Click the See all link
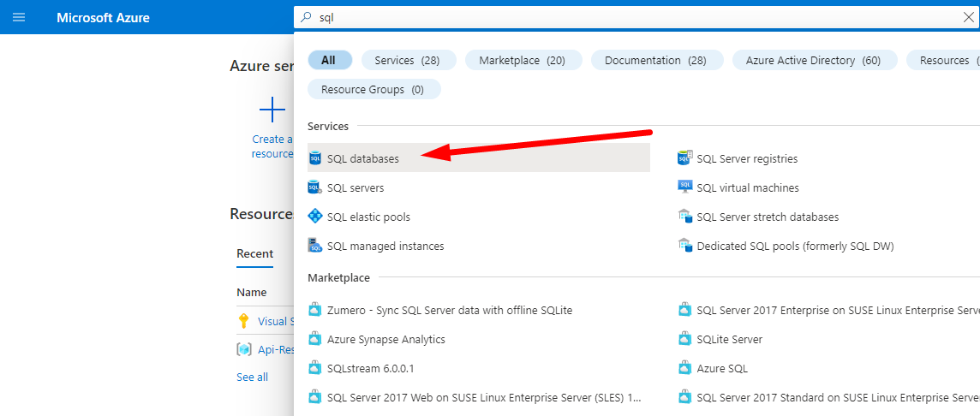 pyautogui.click(x=252, y=377)
